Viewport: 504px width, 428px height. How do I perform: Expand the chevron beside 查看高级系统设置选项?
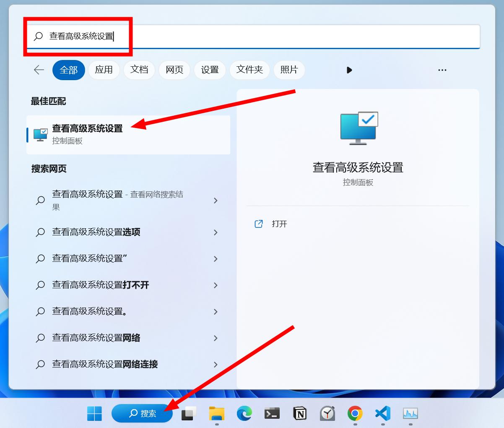tap(216, 232)
